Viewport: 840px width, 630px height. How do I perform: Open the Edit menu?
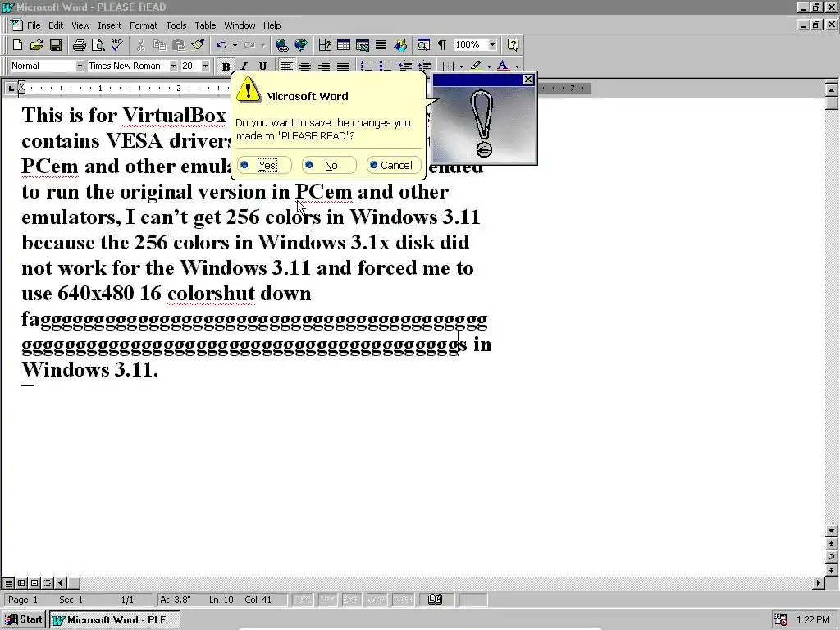[56, 25]
